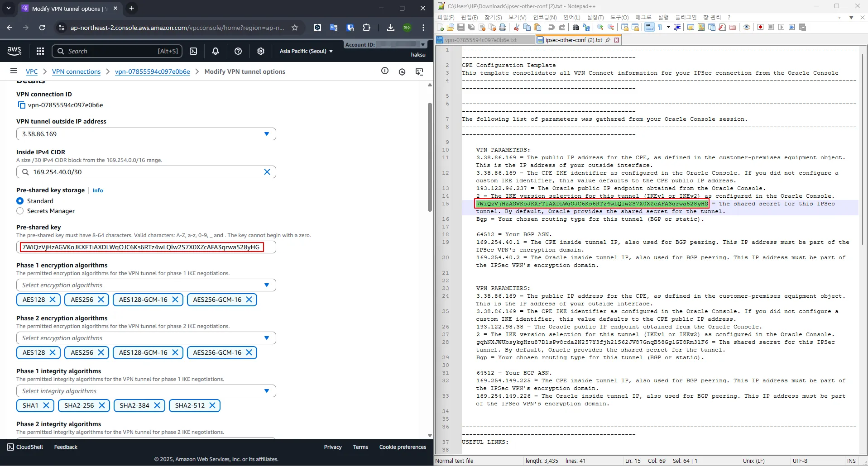Toggle show all characters pilcrow

[x=660, y=27]
